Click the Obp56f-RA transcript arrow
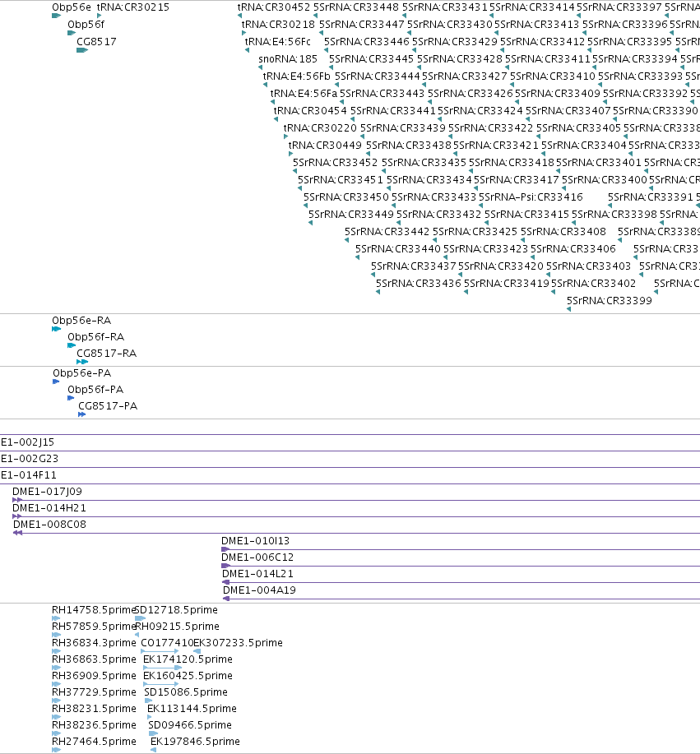700x754 pixels. coord(72,345)
